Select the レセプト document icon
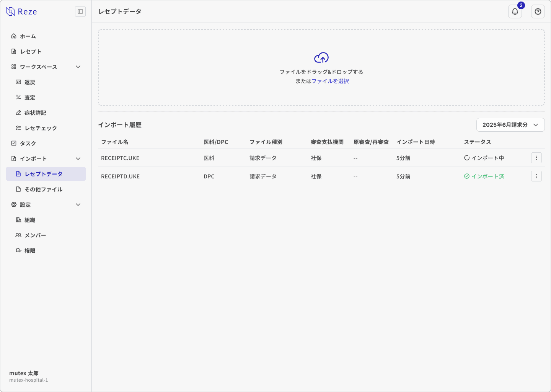The width and height of the screenshot is (551, 392). 14,51
